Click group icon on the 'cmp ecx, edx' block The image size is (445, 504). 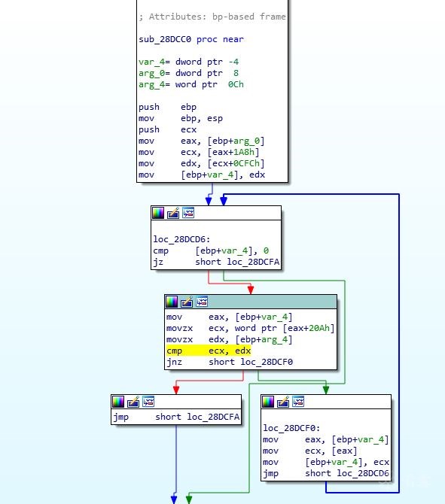click(202, 302)
